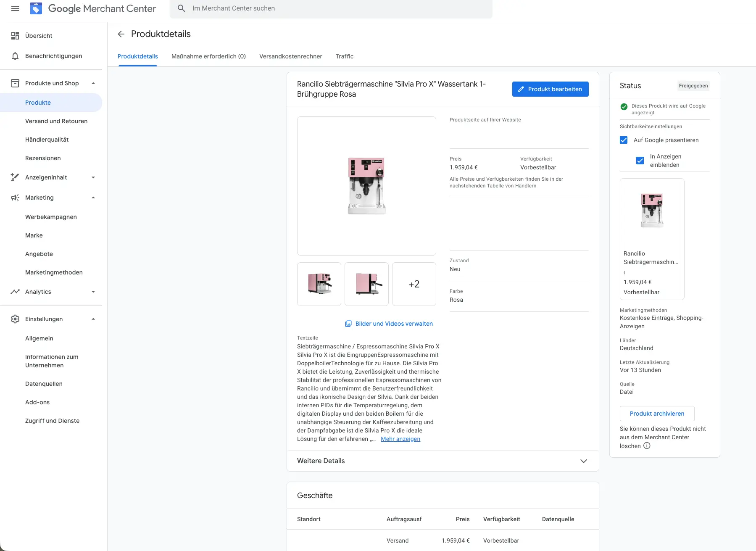
Task: Select Produkte in the sidebar
Action: (51, 103)
